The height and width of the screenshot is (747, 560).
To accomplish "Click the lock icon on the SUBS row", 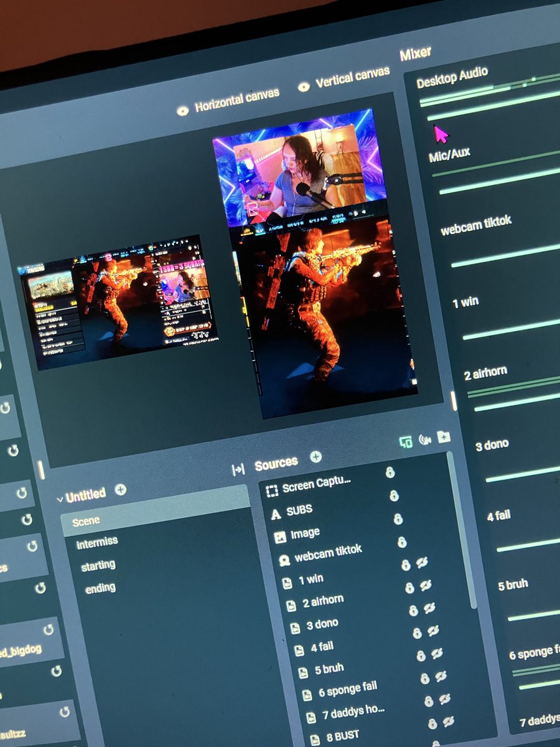I will (394, 496).
